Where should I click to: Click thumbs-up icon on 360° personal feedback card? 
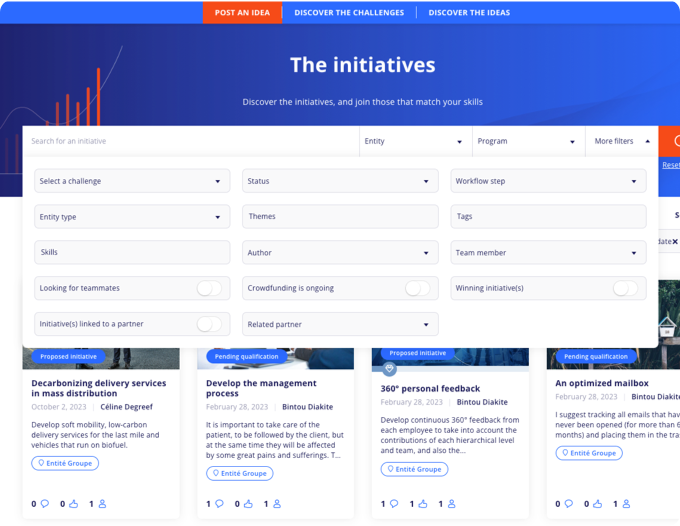click(x=423, y=504)
